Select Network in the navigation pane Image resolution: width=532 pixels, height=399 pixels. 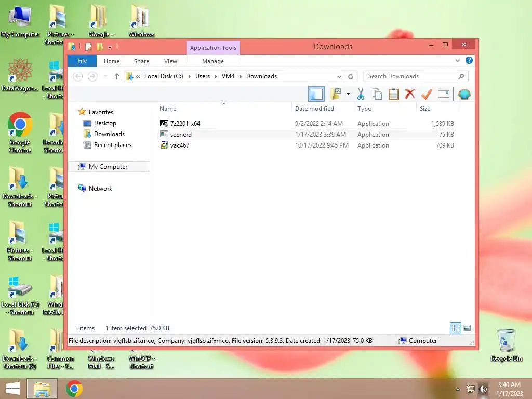coord(100,188)
